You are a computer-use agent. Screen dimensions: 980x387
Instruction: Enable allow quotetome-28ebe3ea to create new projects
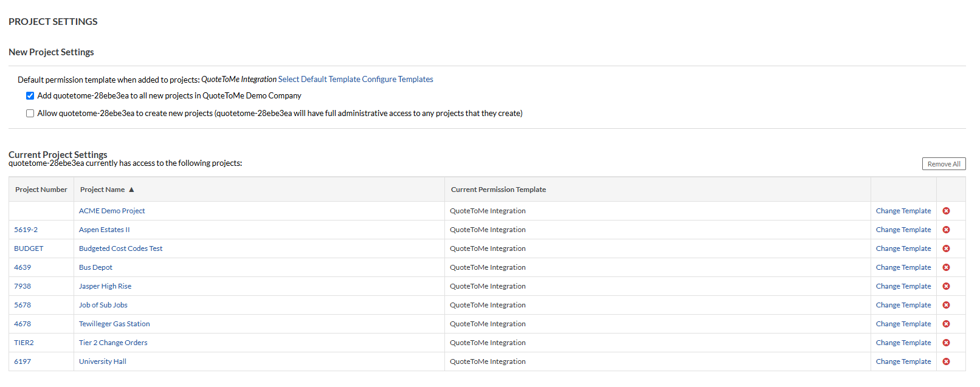tap(30, 114)
